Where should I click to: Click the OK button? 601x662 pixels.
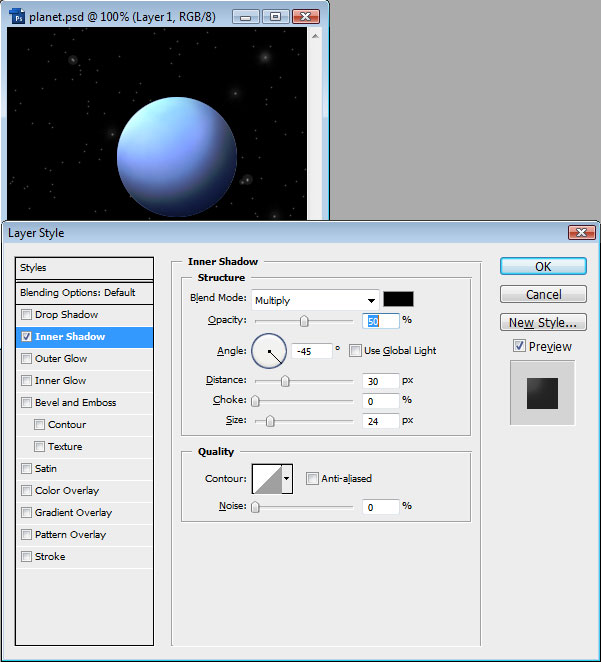[x=543, y=266]
